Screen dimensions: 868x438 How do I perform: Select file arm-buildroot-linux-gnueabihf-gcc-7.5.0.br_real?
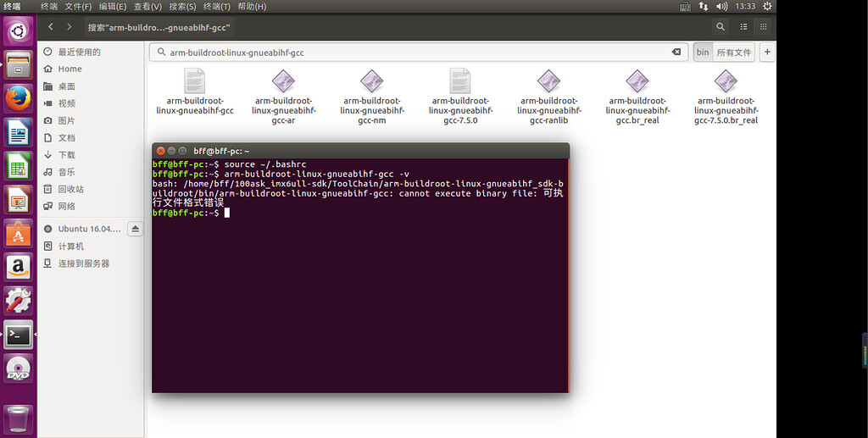726,97
